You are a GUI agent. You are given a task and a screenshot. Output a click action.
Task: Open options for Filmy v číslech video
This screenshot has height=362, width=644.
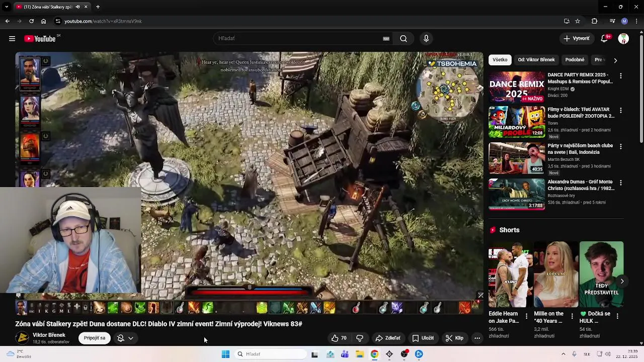tap(620, 110)
